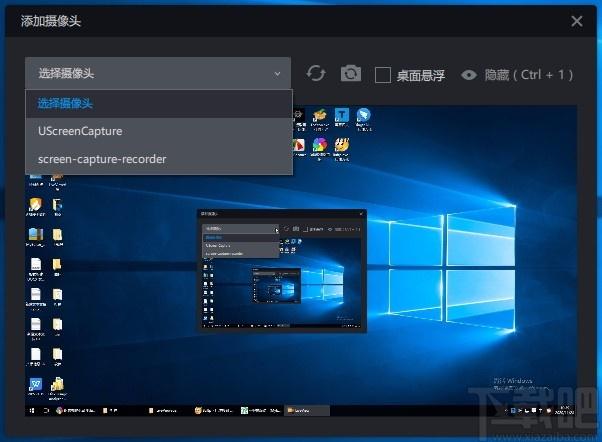Collapse the 选择摄像头 dropdown box
Image resolution: width=602 pixels, height=442 pixels.
tap(158, 73)
